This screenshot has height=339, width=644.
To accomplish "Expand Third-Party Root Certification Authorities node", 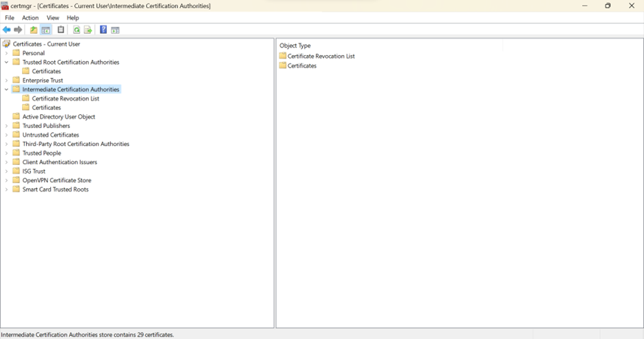I will 6,143.
